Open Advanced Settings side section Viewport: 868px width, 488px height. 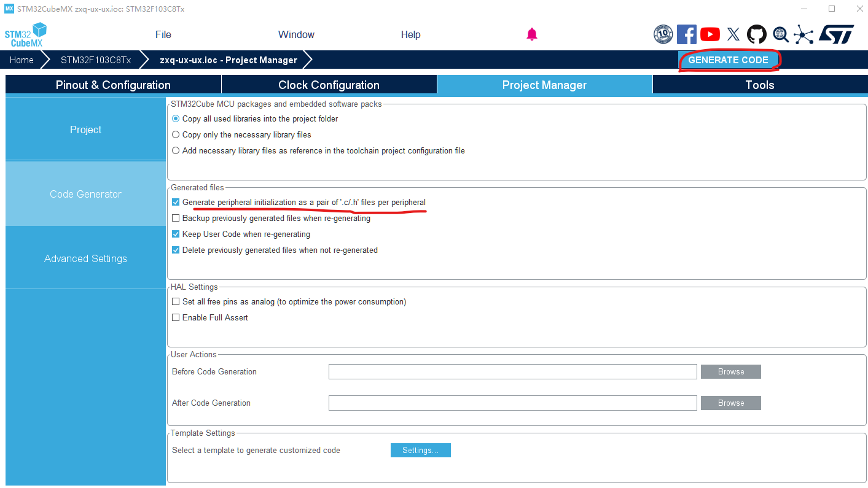pos(85,258)
